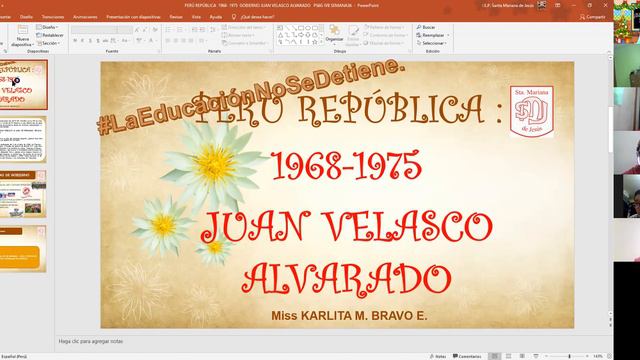This screenshot has width=640, height=360.
Task: Switch to Normal view icon
Action: click(495, 356)
